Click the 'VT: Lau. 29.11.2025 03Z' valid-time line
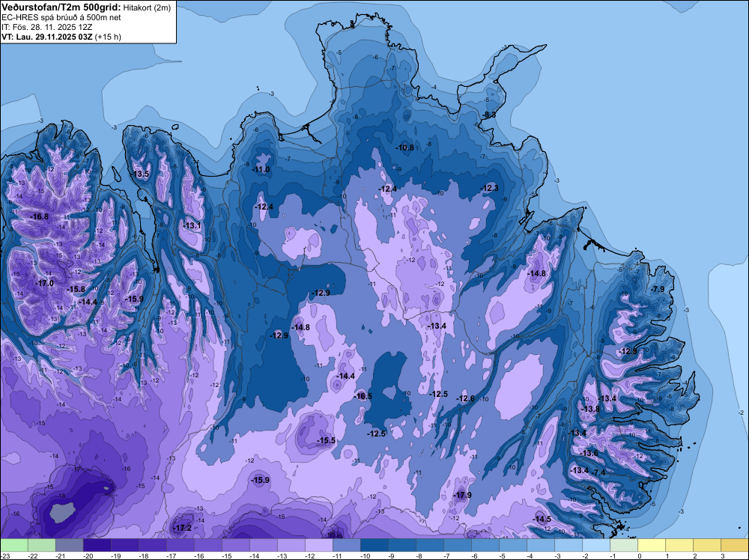The width and height of the screenshot is (749, 560). (x=47, y=37)
